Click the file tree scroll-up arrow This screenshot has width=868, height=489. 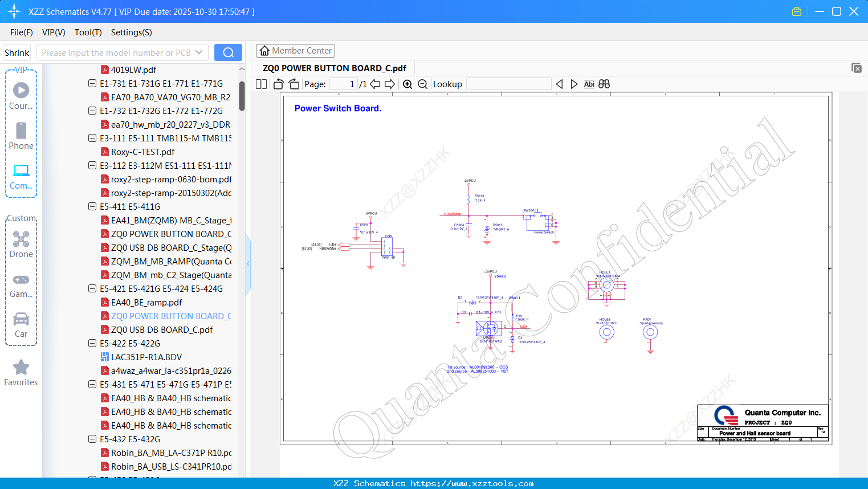[x=242, y=69]
